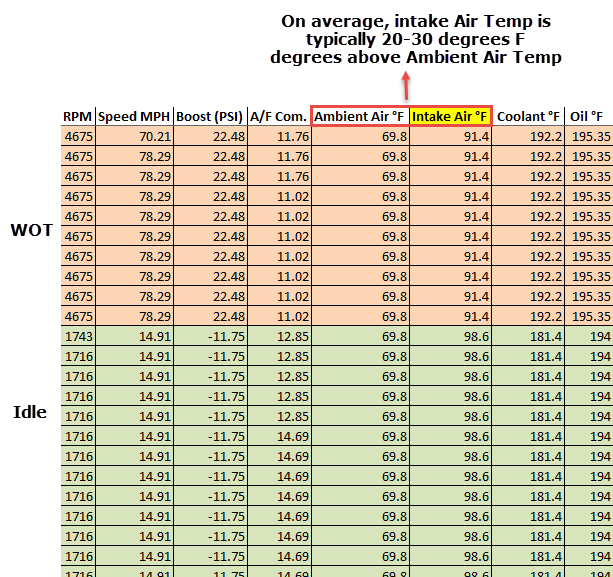Click the Idle row group label

(x=30, y=412)
